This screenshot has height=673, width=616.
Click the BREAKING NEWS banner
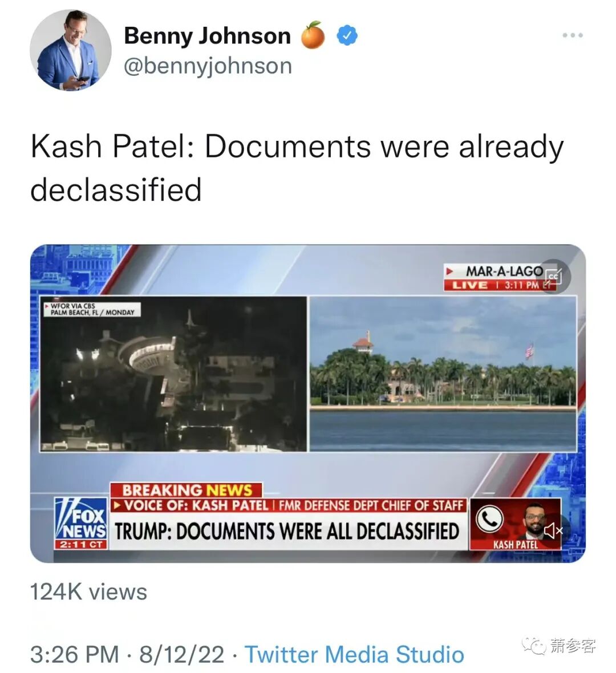tap(187, 490)
